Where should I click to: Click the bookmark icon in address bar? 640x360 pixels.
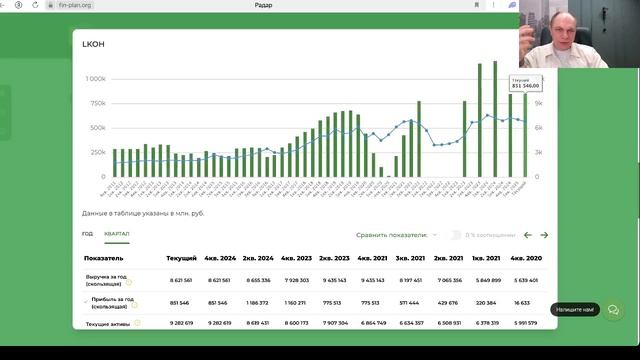(476, 5)
